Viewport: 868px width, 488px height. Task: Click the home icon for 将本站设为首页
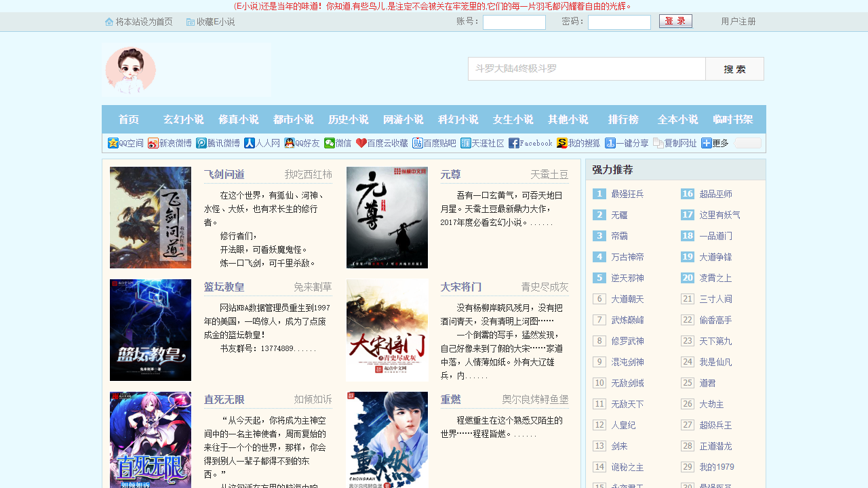[109, 22]
